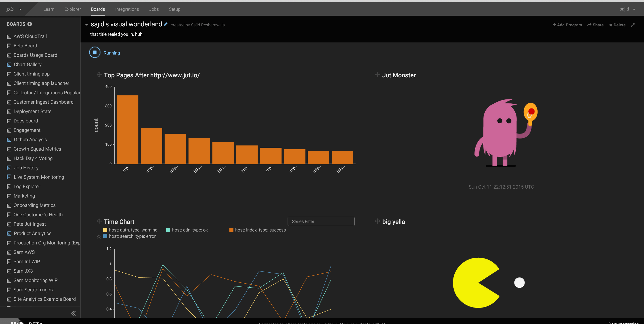Grab the move handle of big yella
Screen dimensions: 644x324
[377, 221]
